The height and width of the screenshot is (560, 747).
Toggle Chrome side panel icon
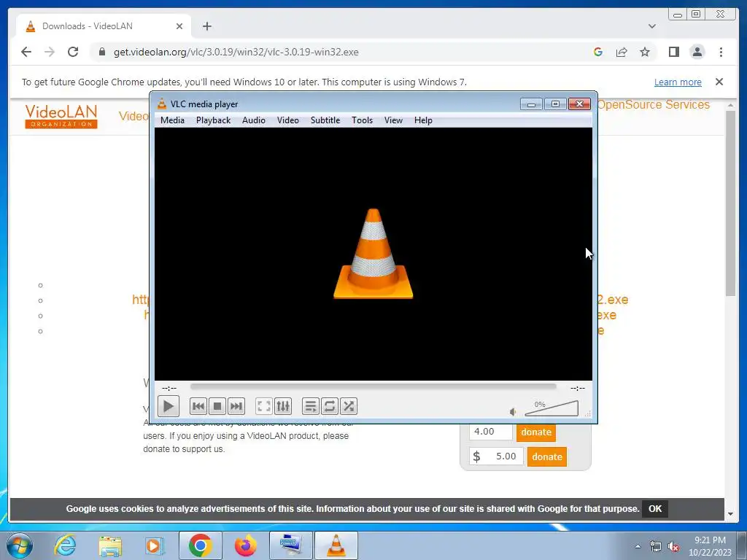pos(673,52)
